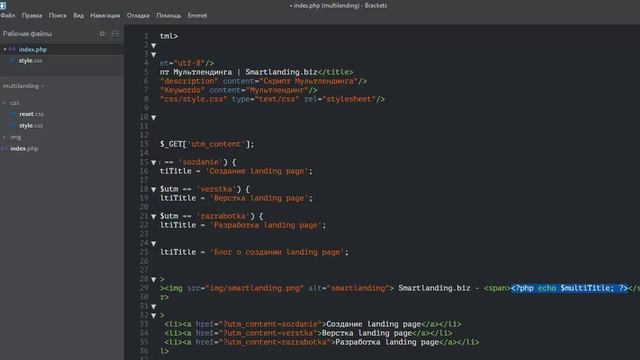This screenshot has width=640, height=360.
Task: Click the PHP file icon beside index.php in working files
Action: [x=12, y=49]
